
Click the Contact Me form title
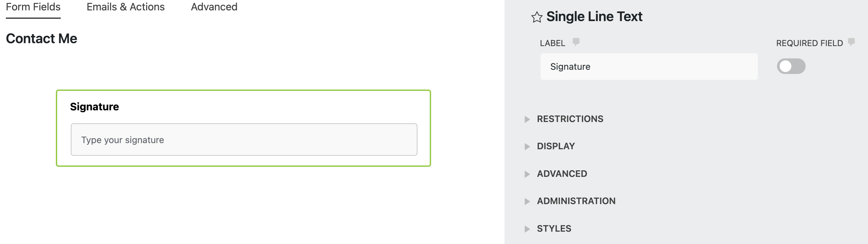(x=41, y=38)
